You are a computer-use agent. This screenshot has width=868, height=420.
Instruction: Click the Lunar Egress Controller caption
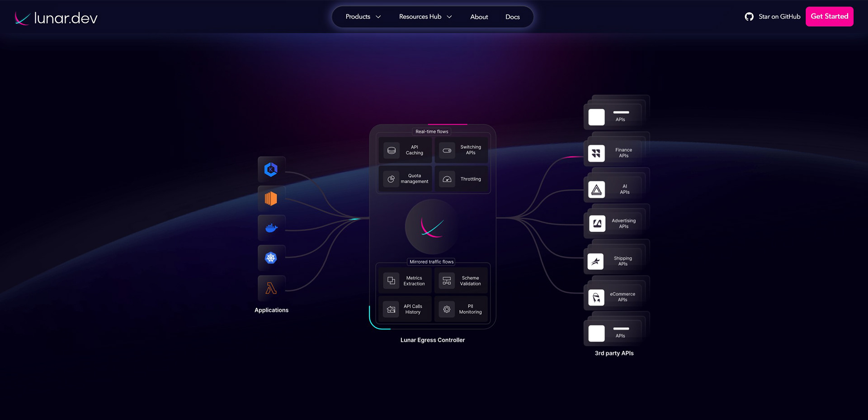click(x=433, y=340)
